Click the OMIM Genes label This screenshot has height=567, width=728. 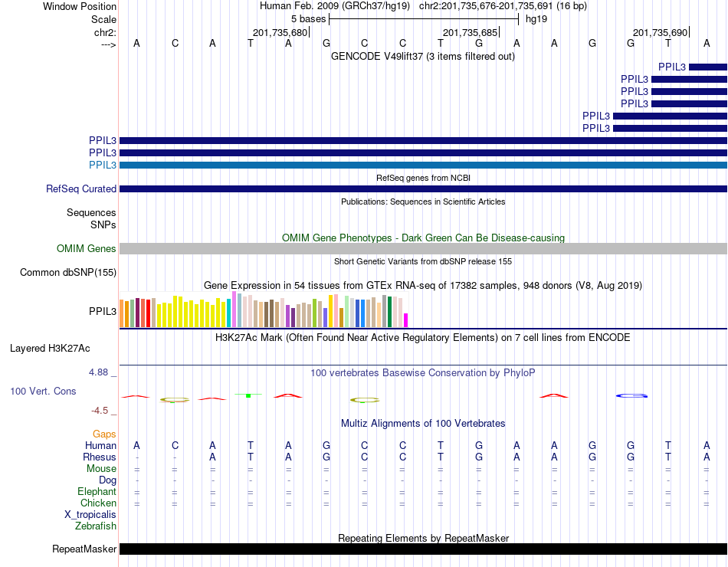[x=87, y=249]
